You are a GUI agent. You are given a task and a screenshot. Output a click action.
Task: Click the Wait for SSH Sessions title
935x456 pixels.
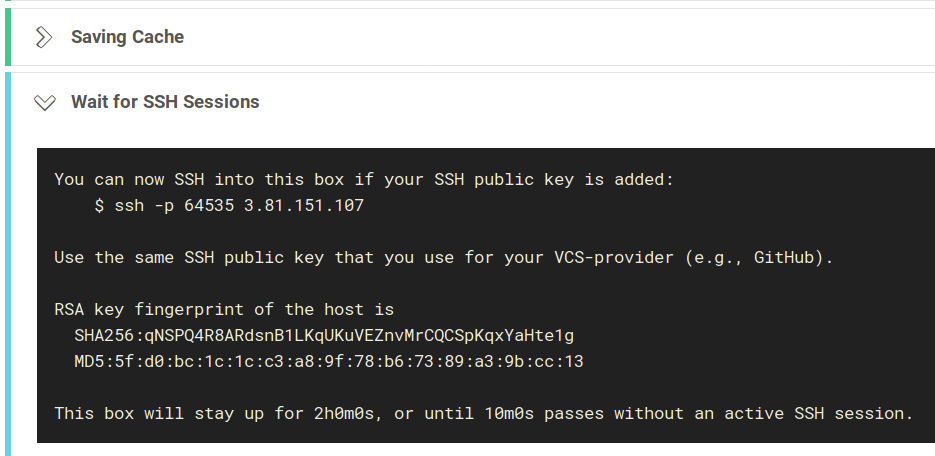coord(165,102)
